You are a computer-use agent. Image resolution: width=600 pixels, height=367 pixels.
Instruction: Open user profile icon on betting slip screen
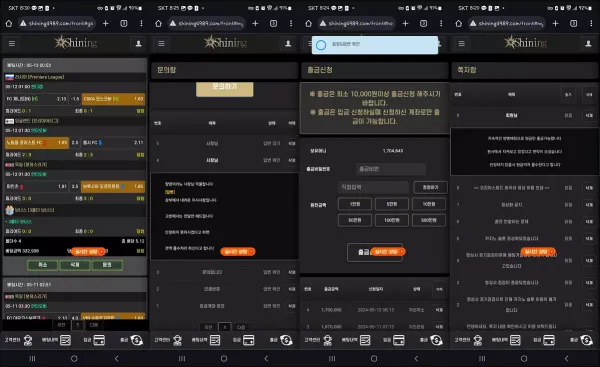click(x=139, y=44)
